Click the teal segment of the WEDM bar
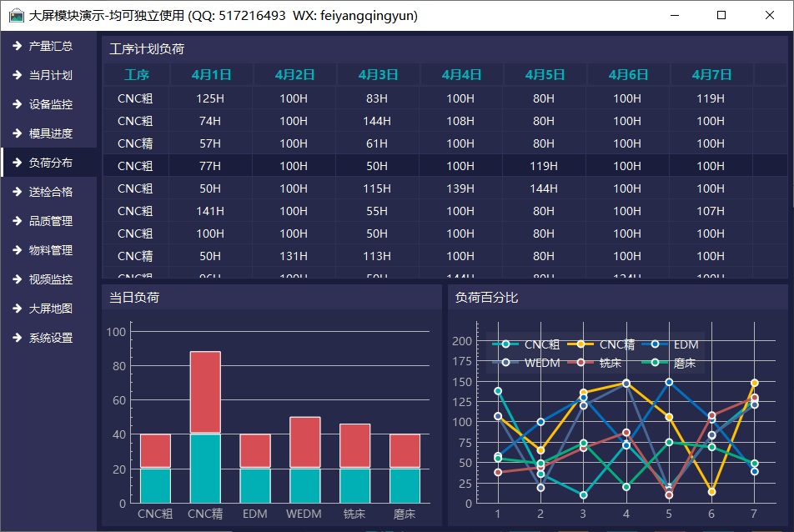The width and height of the screenshot is (794, 532). (304, 485)
